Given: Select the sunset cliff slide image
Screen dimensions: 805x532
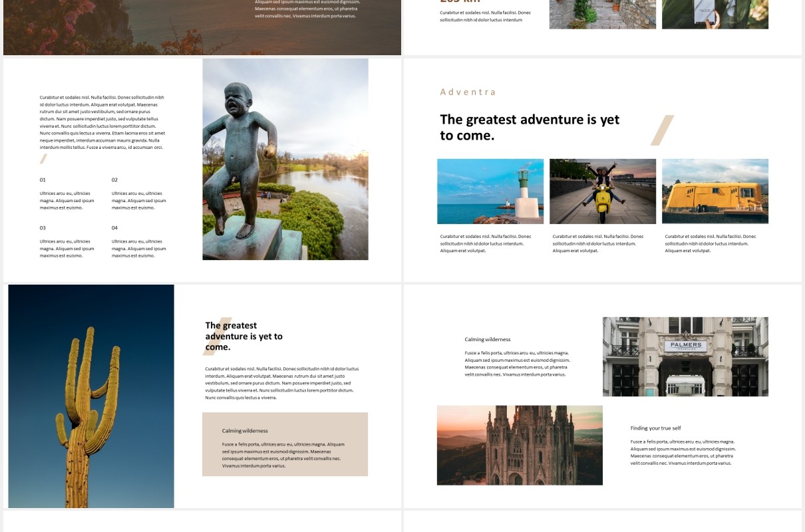Looking at the screenshot, I should 202,27.
